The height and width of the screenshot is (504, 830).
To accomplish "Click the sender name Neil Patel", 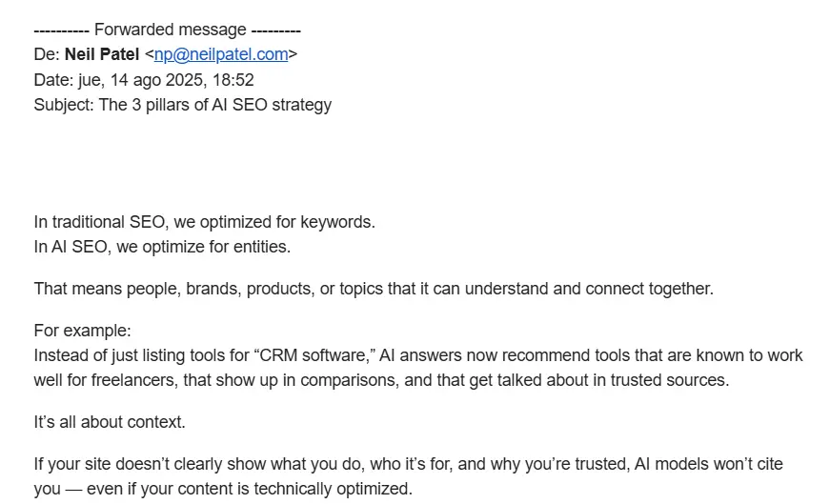I will point(102,54).
